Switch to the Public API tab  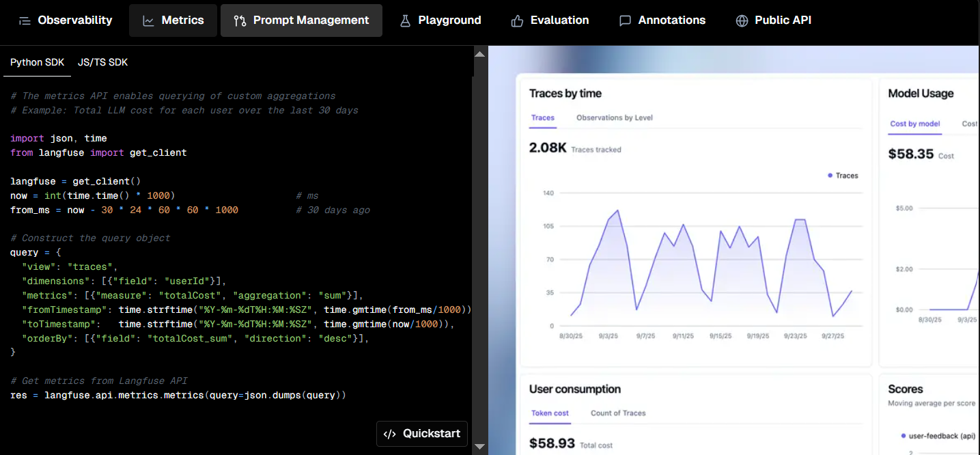pos(774,20)
